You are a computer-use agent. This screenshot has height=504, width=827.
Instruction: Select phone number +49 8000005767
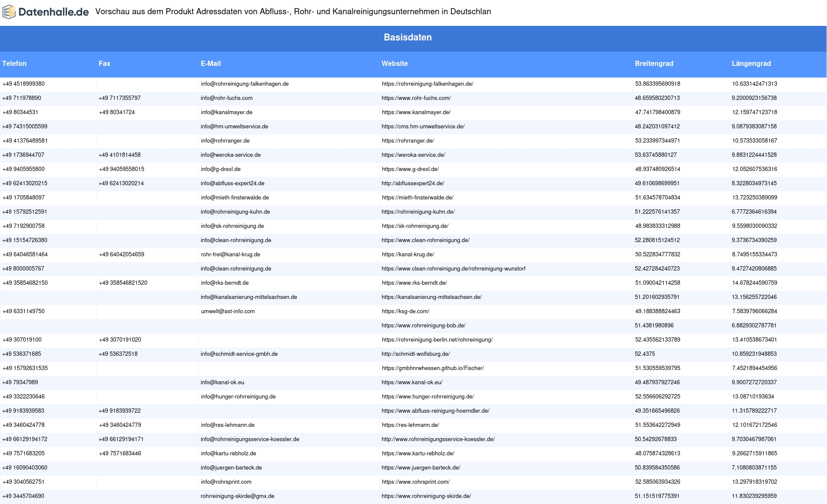click(x=23, y=269)
